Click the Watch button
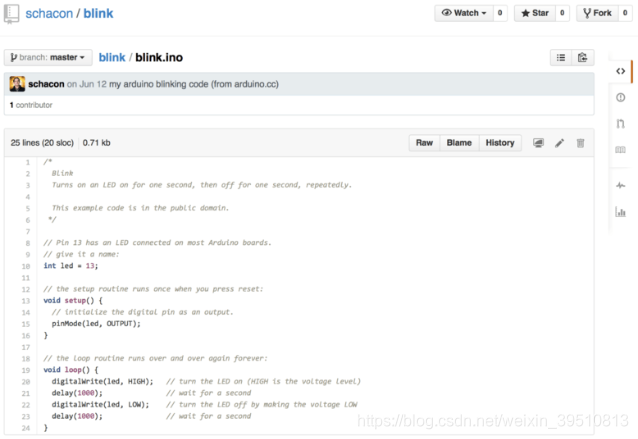 click(464, 13)
